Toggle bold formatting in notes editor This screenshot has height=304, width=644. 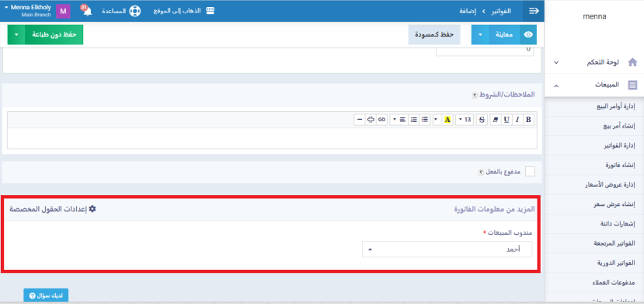[528, 120]
